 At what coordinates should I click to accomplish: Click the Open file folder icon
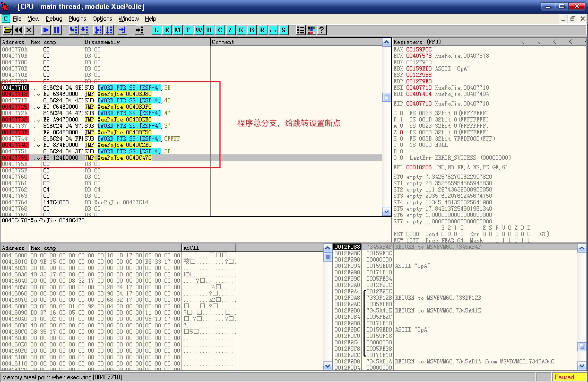(8, 30)
